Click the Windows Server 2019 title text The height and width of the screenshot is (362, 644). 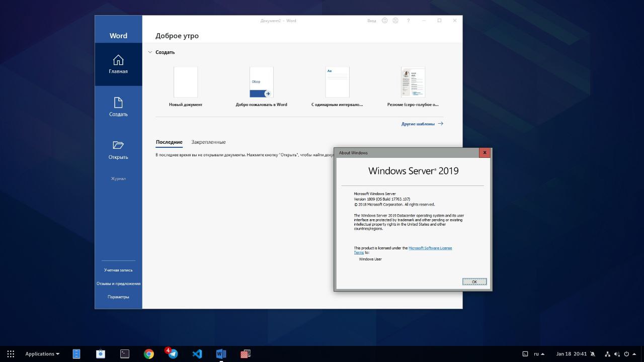point(414,171)
